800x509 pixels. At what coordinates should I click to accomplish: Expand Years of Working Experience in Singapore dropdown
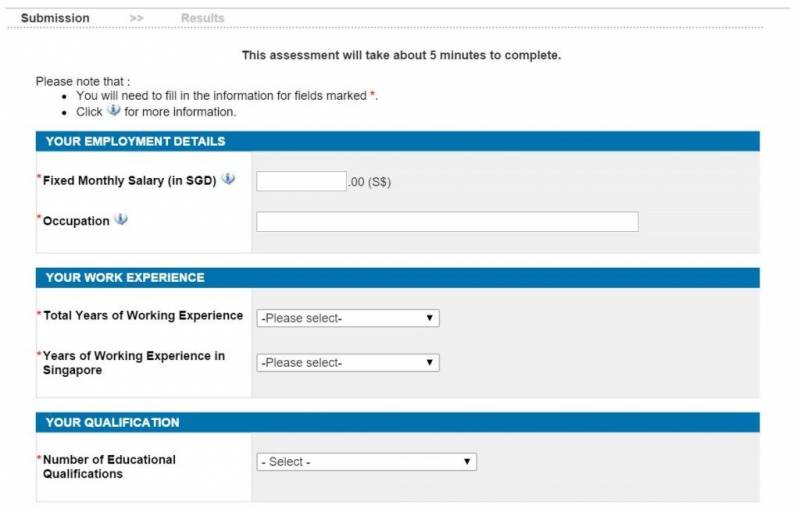tap(347, 363)
